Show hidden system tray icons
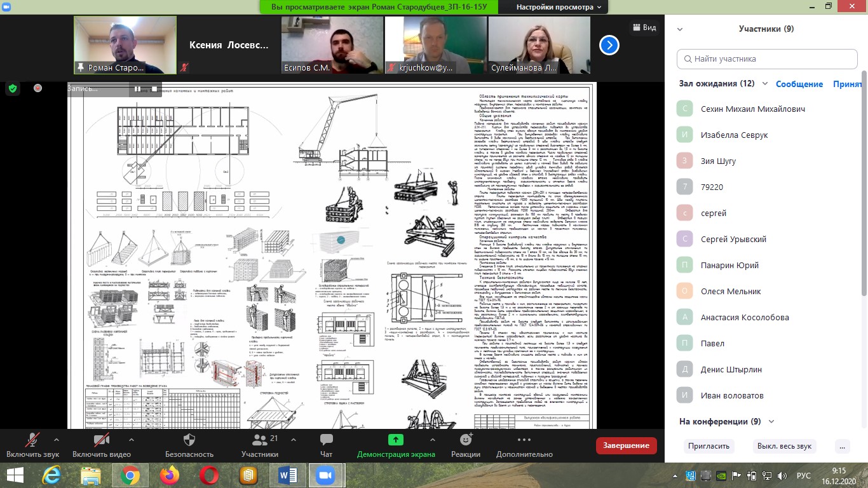The height and width of the screenshot is (488, 868). [x=674, y=475]
